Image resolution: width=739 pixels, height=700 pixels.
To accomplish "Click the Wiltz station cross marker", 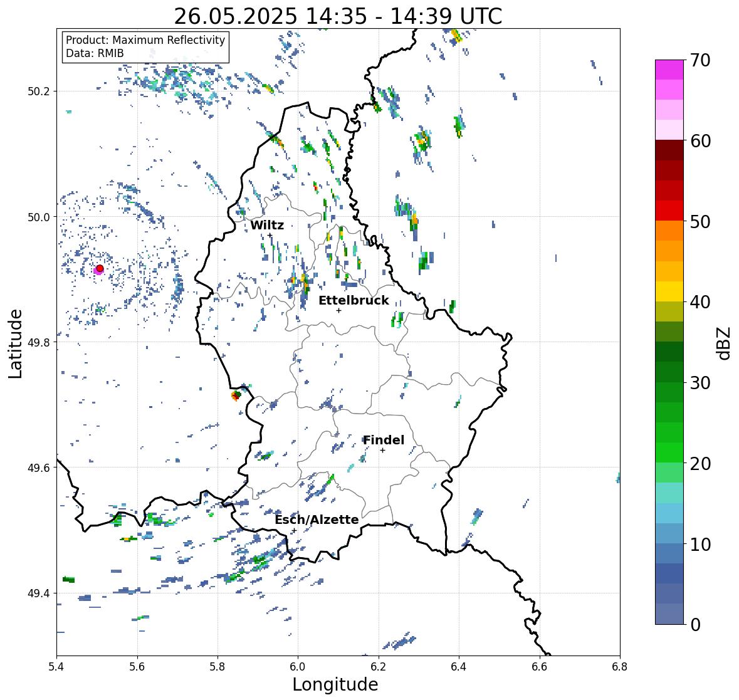I will click(x=270, y=235).
